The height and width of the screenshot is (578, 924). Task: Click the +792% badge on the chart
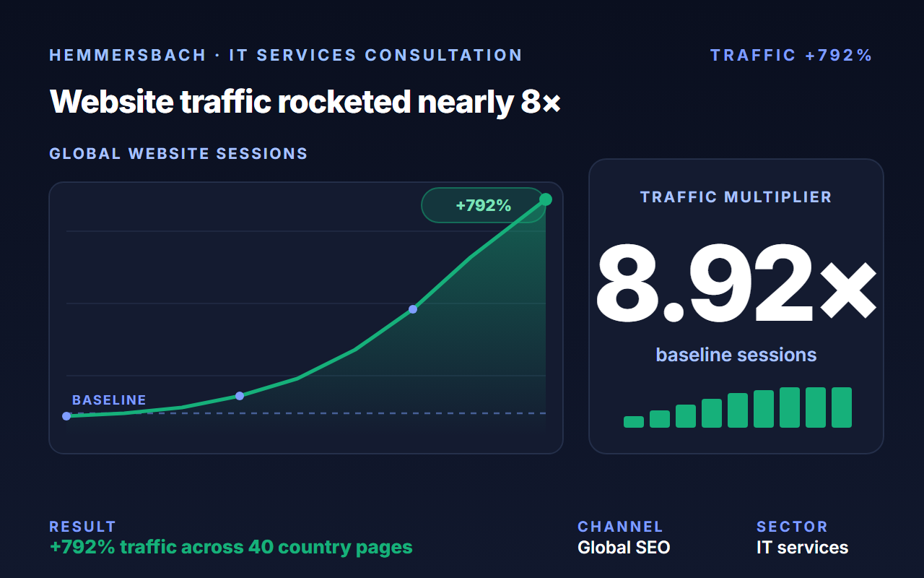tap(483, 205)
